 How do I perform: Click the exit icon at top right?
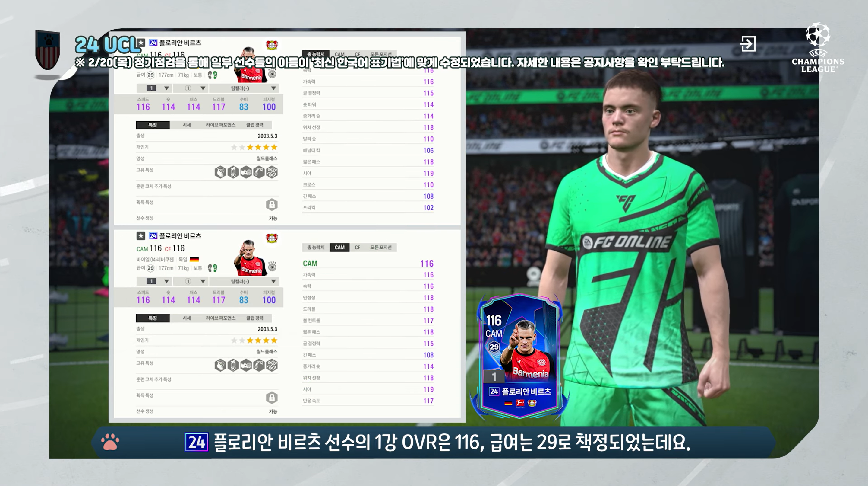748,44
